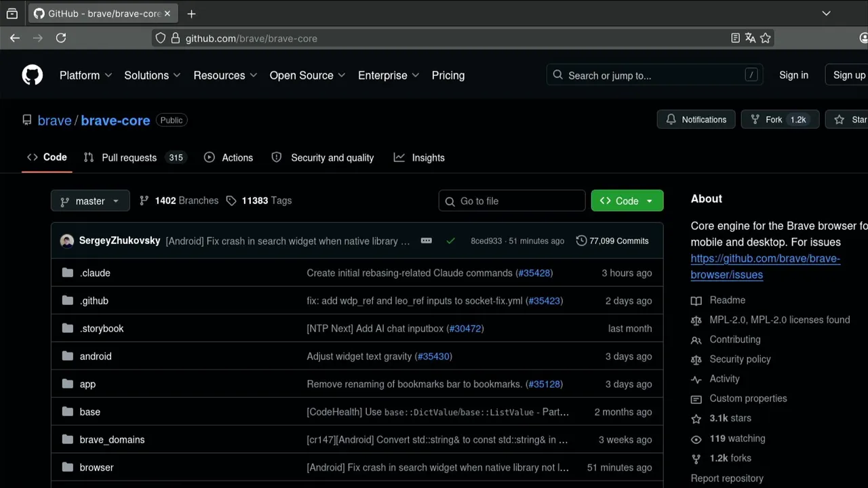This screenshot has height=488, width=868.
Task: Expand the Resources dropdown
Action: pyautogui.click(x=225, y=75)
